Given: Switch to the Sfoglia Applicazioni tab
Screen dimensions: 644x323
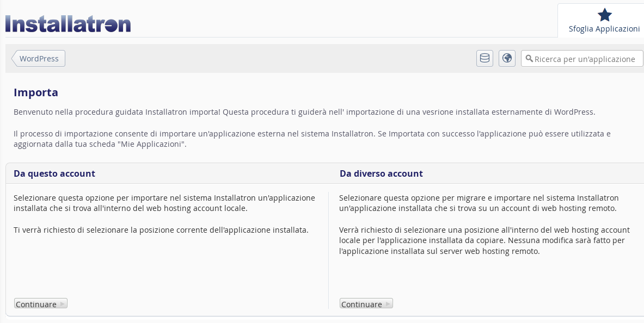Looking at the screenshot, I should [604, 21].
